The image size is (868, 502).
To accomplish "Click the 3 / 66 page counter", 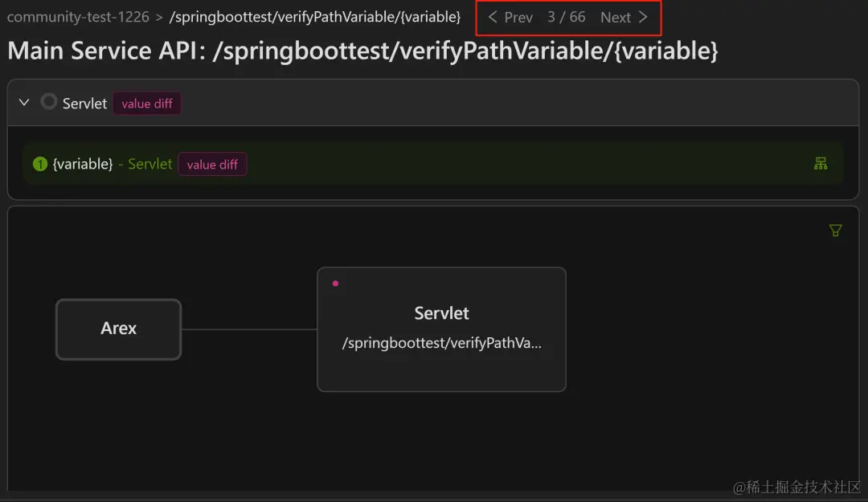I will pos(566,17).
